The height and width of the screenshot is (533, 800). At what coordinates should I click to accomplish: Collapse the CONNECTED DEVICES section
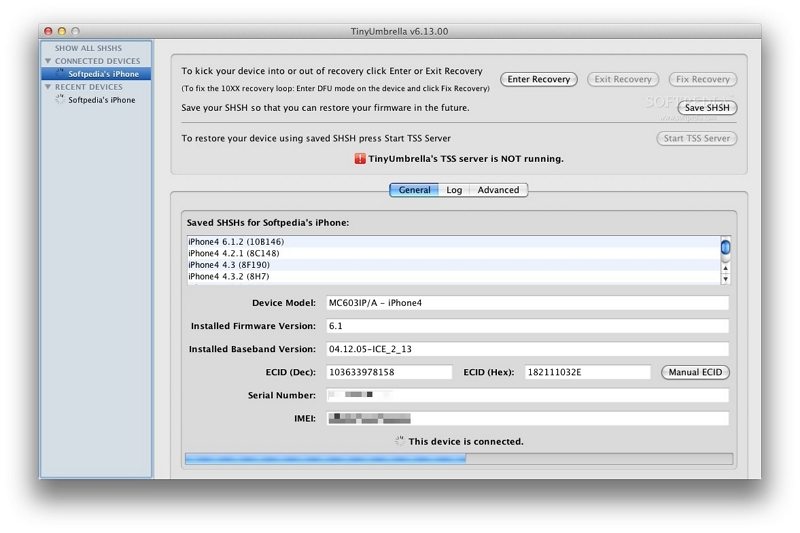click(x=48, y=61)
